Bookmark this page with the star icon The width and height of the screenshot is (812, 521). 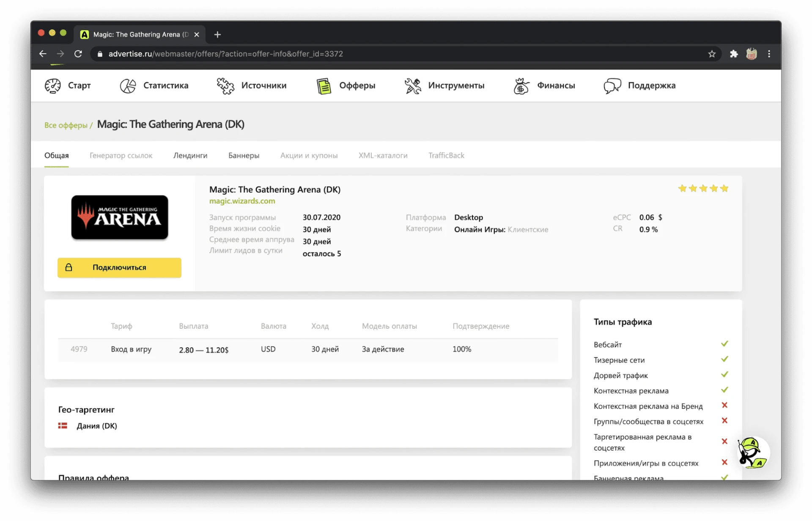coord(712,54)
